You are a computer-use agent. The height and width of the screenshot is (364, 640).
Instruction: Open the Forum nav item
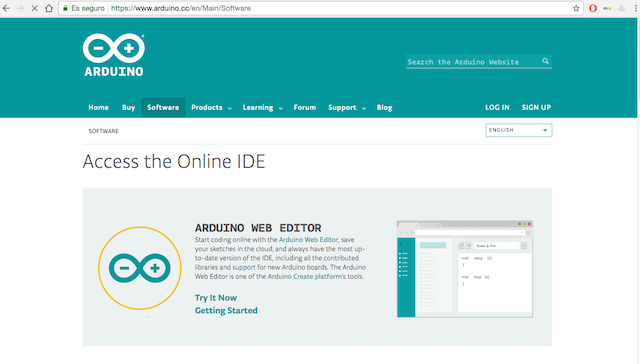coord(304,107)
